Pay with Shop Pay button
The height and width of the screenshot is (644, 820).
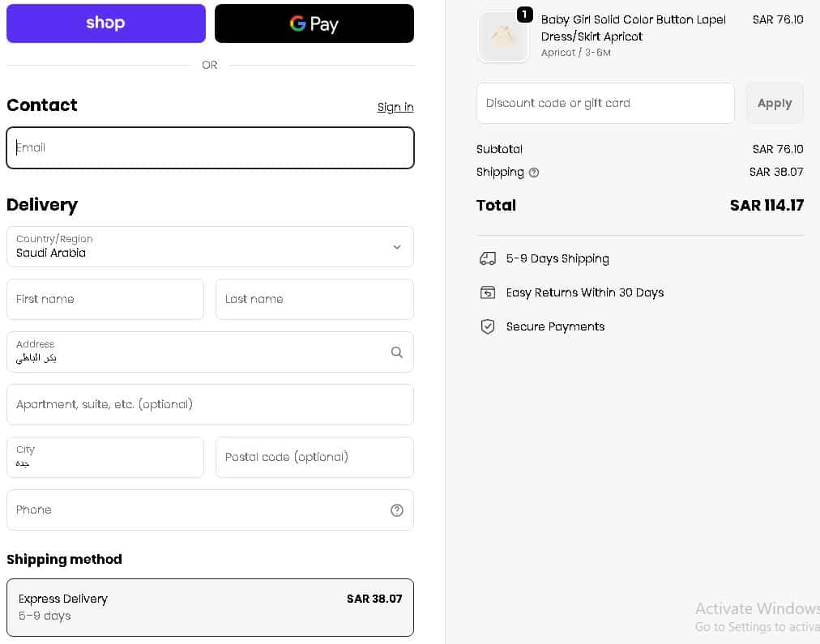point(106,23)
